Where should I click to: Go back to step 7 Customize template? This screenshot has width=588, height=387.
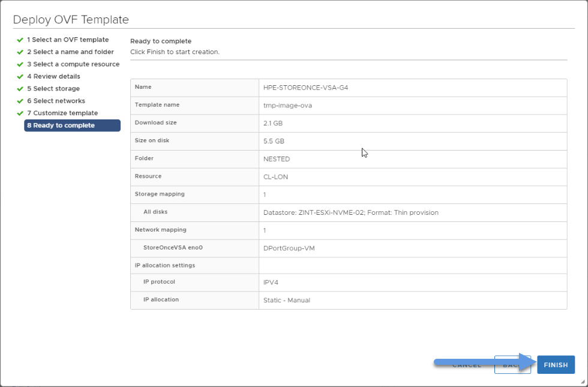(62, 113)
